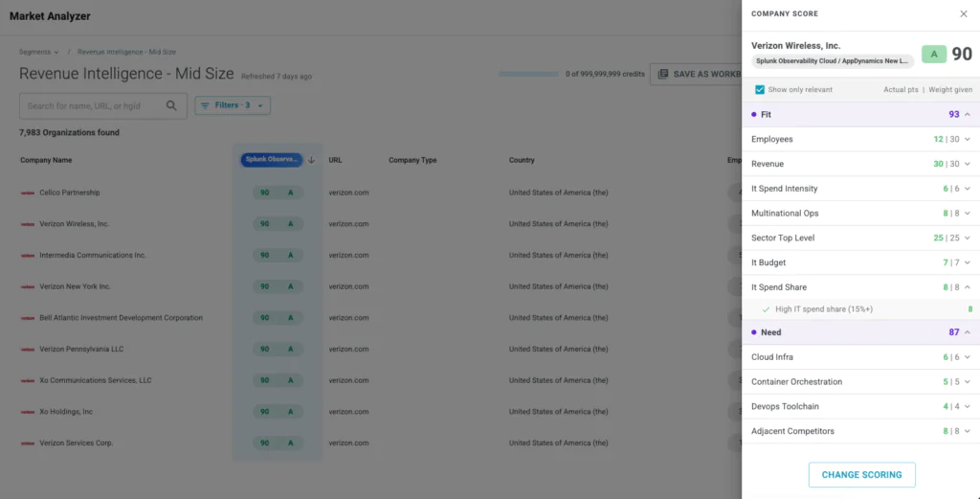This screenshot has width=980, height=499.
Task: Click the Change Scoring button
Action: (861, 475)
